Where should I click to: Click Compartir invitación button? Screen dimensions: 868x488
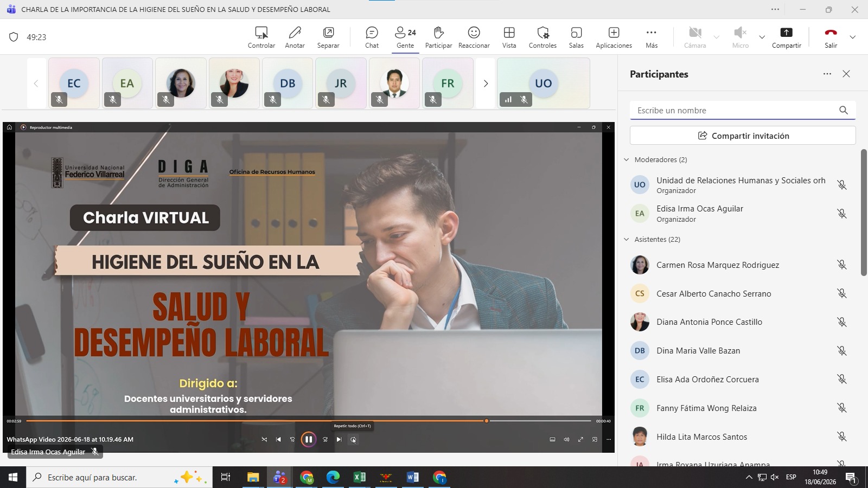pyautogui.click(x=743, y=136)
